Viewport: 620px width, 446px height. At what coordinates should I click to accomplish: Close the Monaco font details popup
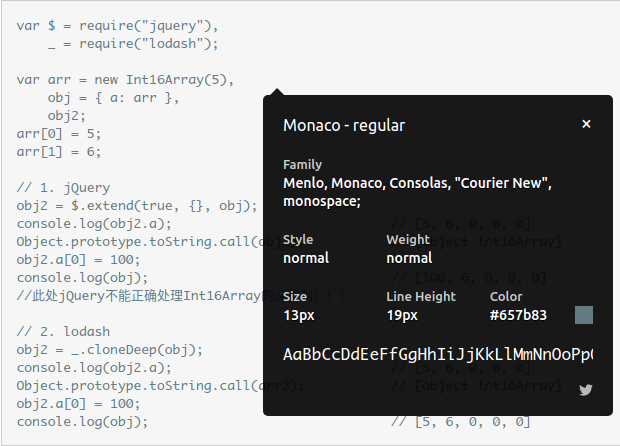pyautogui.click(x=586, y=124)
